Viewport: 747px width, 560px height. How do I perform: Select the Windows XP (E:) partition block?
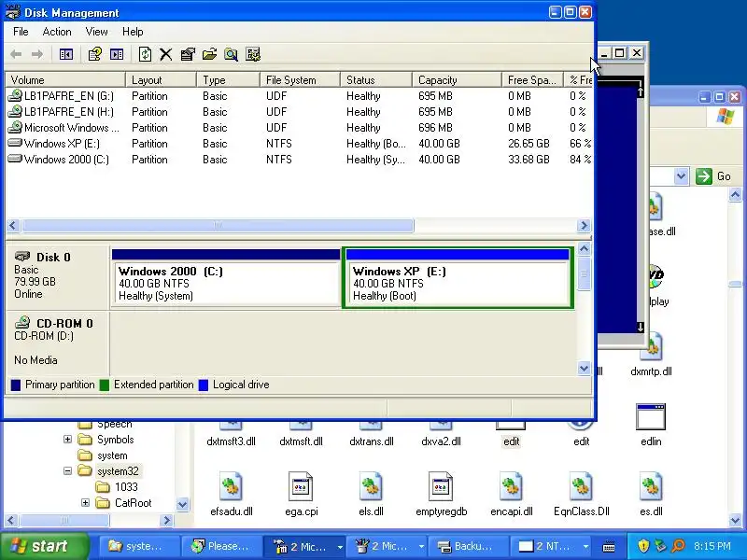click(x=458, y=278)
